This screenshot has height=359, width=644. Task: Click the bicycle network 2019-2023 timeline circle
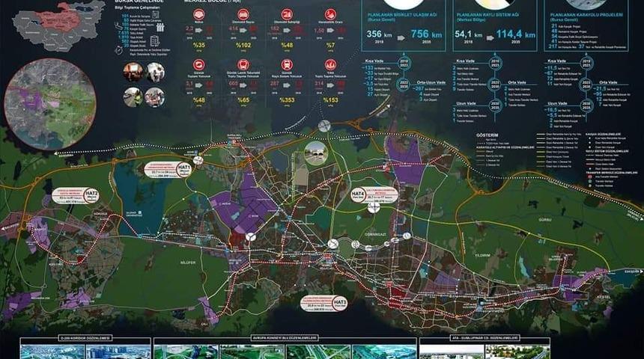pyautogui.click(x=404, y=63)
